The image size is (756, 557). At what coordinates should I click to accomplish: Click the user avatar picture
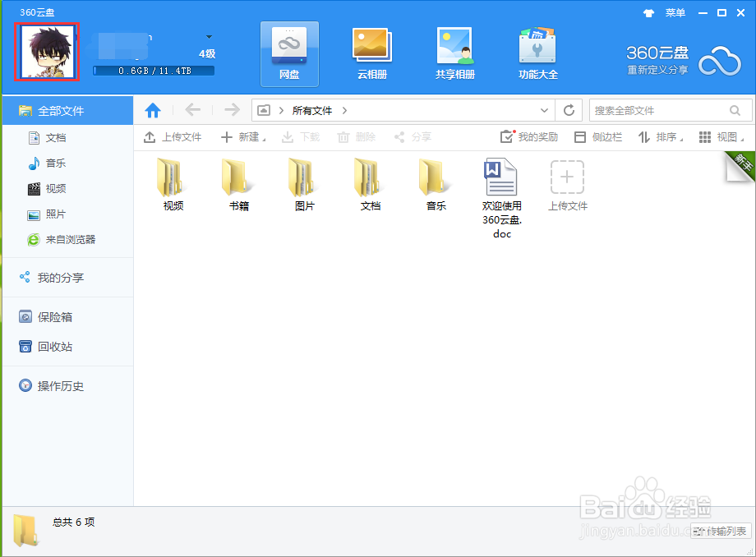[x=47, y=52]
